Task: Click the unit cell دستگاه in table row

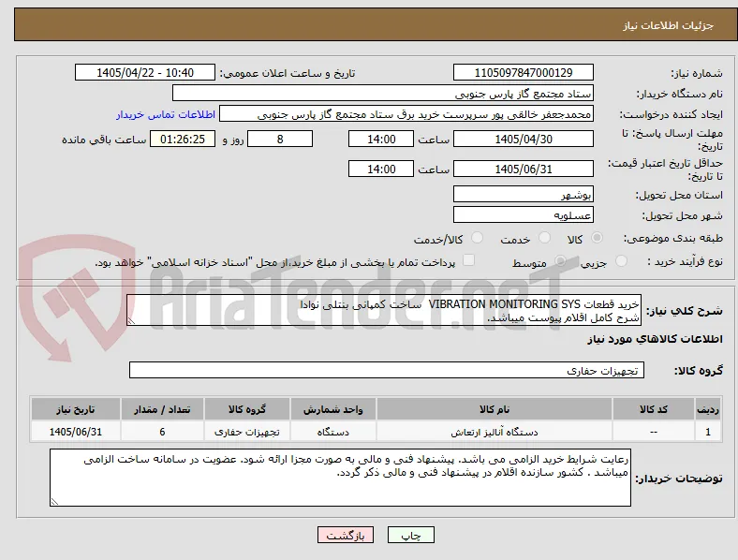Action: tap(333, 432)
